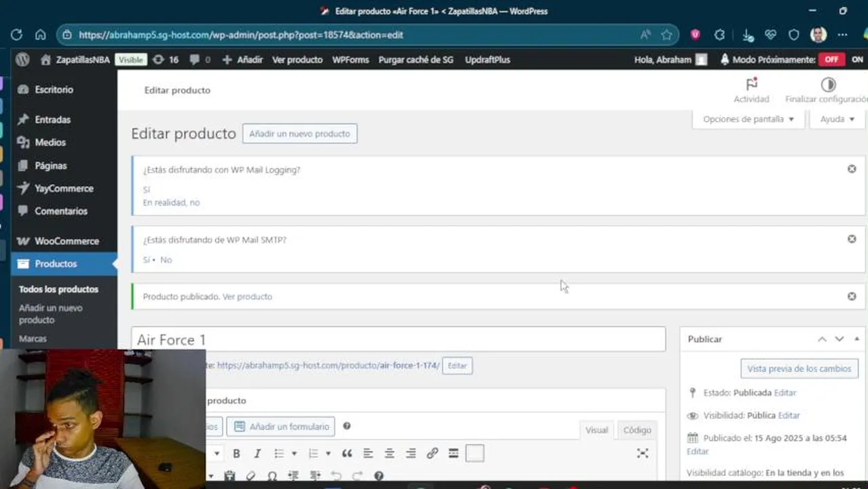Click the browser home icon
The width and height of the screenshot is (868, 489).
pyautogui.click(x=41, y=35)
